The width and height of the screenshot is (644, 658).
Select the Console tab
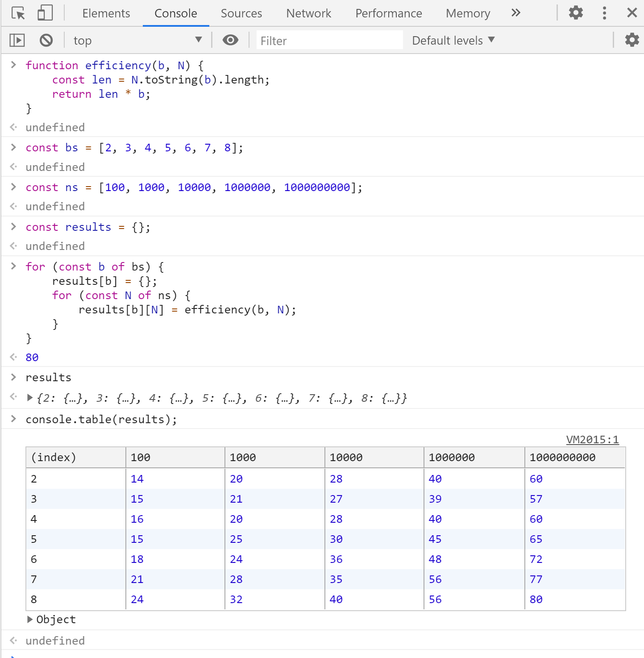tap(176, 13)
